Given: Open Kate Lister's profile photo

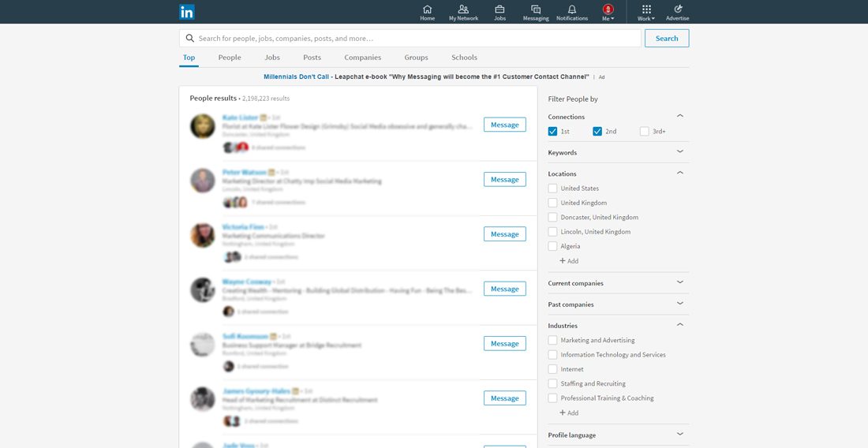Looking at the screenshot, I should pos(203,126).
